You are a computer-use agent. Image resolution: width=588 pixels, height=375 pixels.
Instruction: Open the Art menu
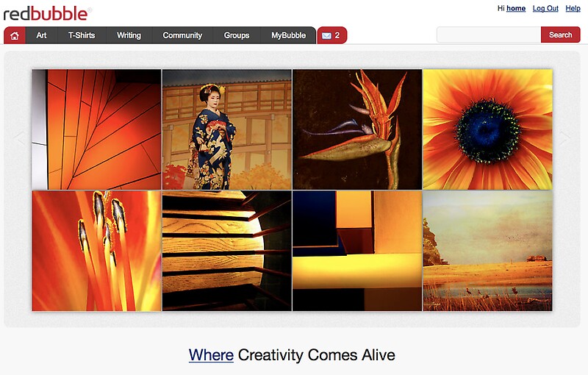(x=41, y=35)
